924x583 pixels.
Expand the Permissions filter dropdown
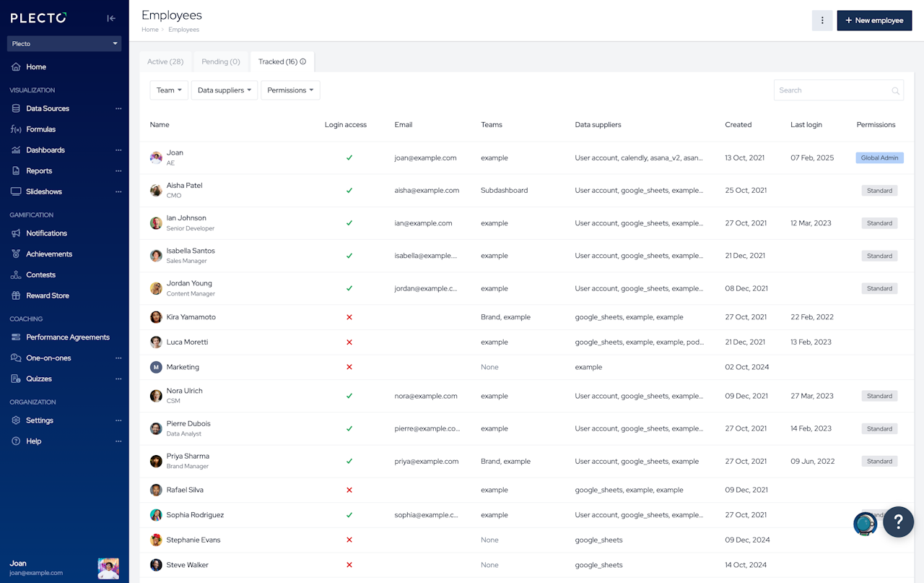pos(290,90)
